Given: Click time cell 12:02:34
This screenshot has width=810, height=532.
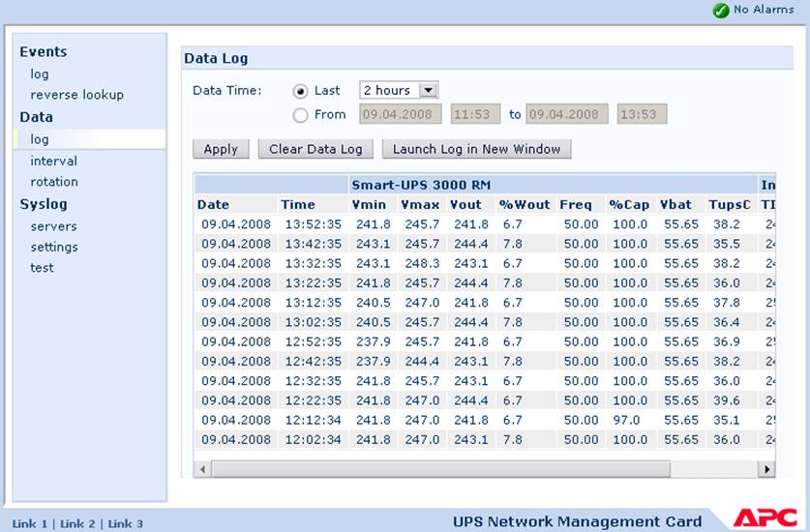Looking at the screenshot, I should [x=313, y=439].
